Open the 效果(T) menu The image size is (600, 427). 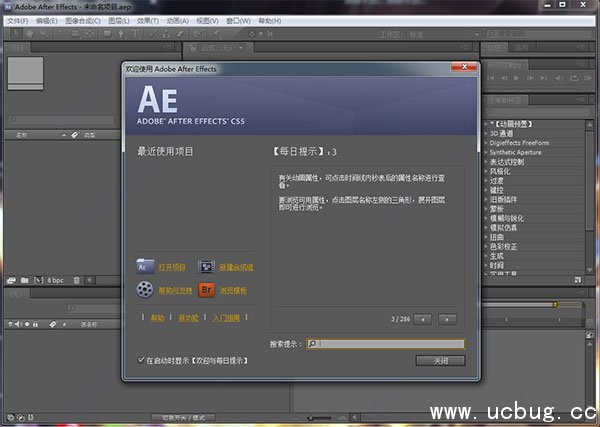tap(147, 19)
